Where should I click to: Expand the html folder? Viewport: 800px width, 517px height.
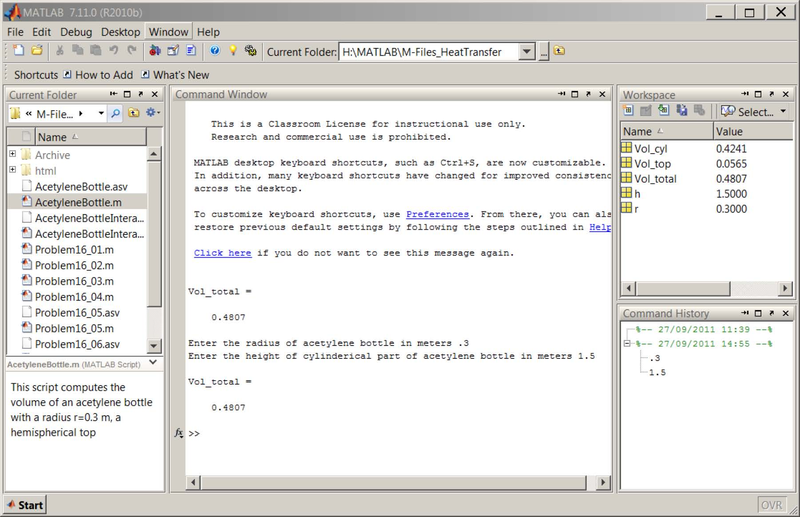coord(13,169)
